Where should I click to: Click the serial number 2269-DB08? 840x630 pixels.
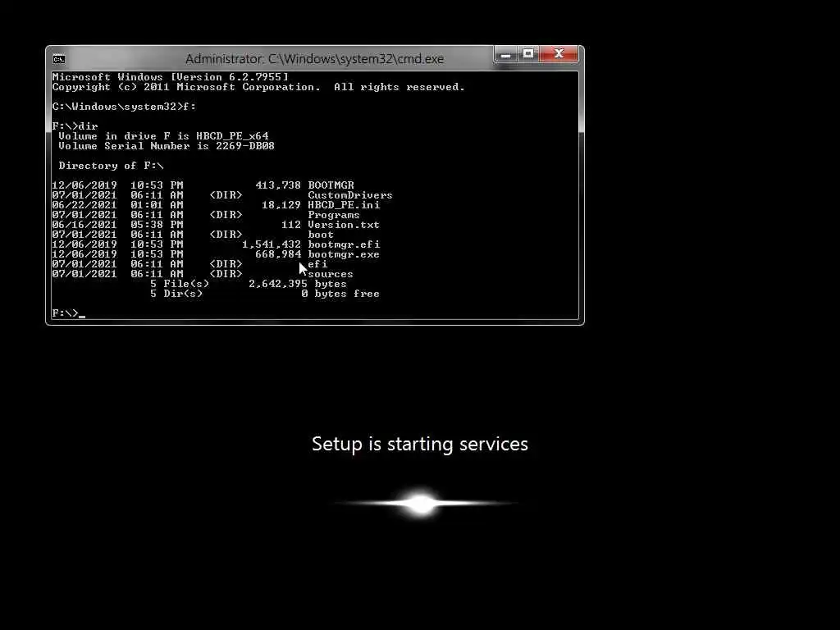tap(245, 146)
